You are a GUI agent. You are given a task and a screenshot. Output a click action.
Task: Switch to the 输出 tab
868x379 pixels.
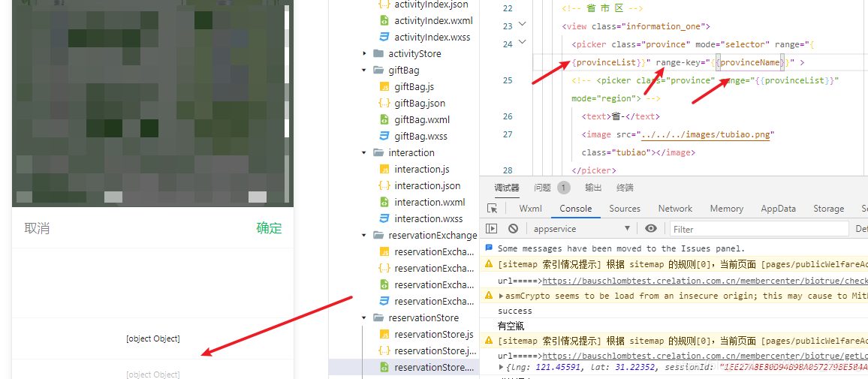(x=593, y=188)
